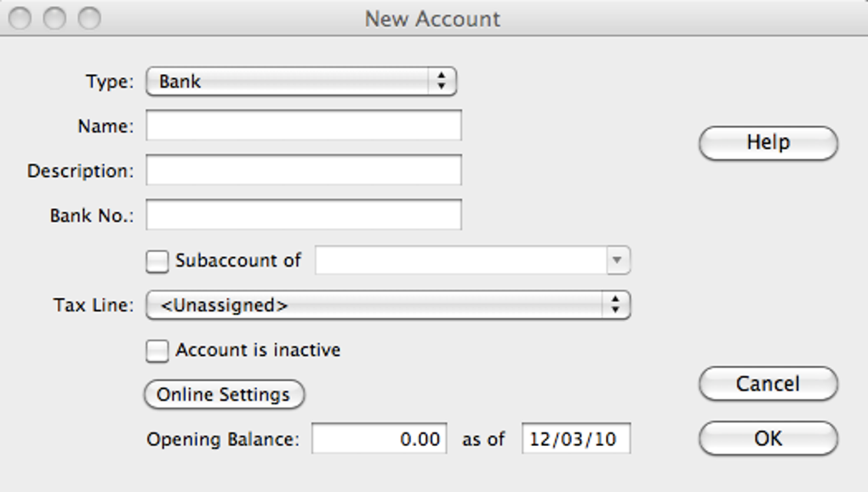Screen dimensions: 868x492
Task: Click the Bank No. entry field
Action: [x=302, y=215]
